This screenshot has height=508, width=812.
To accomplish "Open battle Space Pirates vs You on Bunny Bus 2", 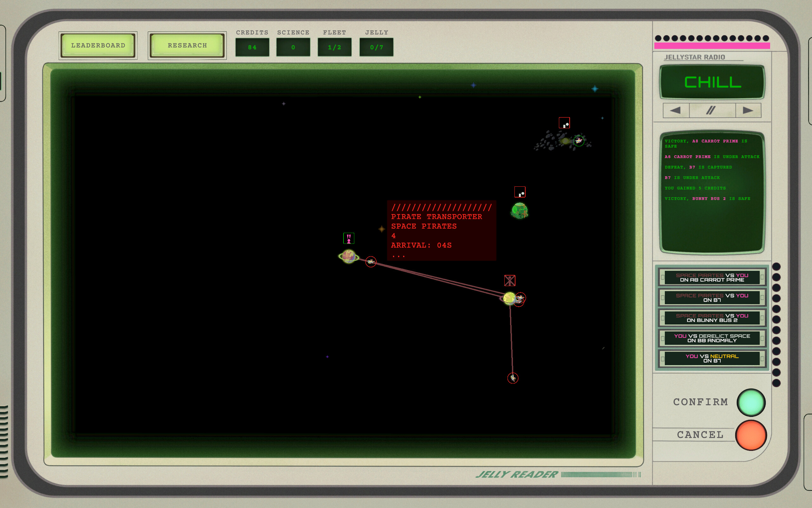I will 712,318.
